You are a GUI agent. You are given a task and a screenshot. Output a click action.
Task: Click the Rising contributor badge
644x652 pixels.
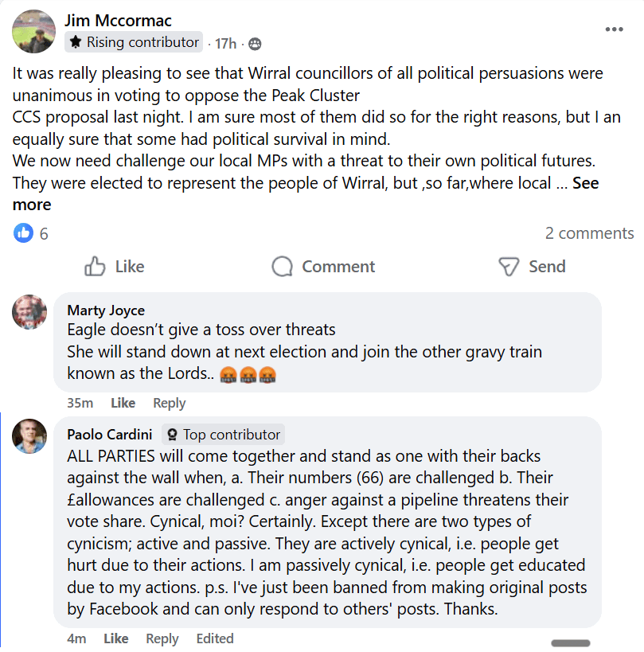tap(134, 42)
